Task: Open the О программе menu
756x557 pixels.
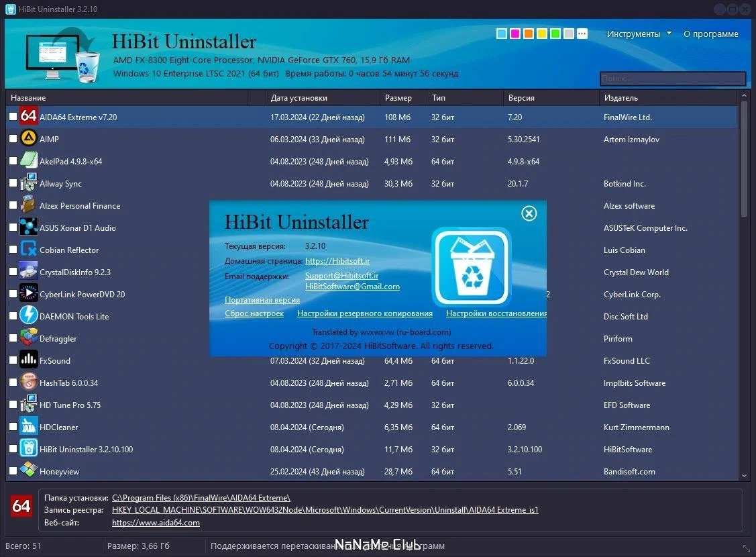Action: pos(710,34)
